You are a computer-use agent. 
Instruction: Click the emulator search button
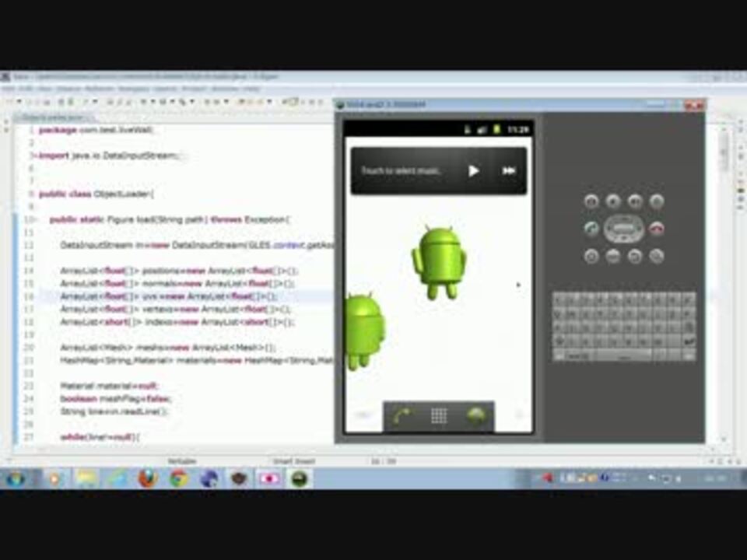(657, 257)
